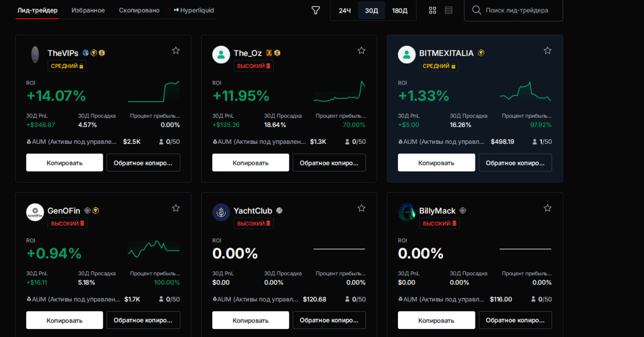Open the Hyperliquid tab

coord(194,10)
